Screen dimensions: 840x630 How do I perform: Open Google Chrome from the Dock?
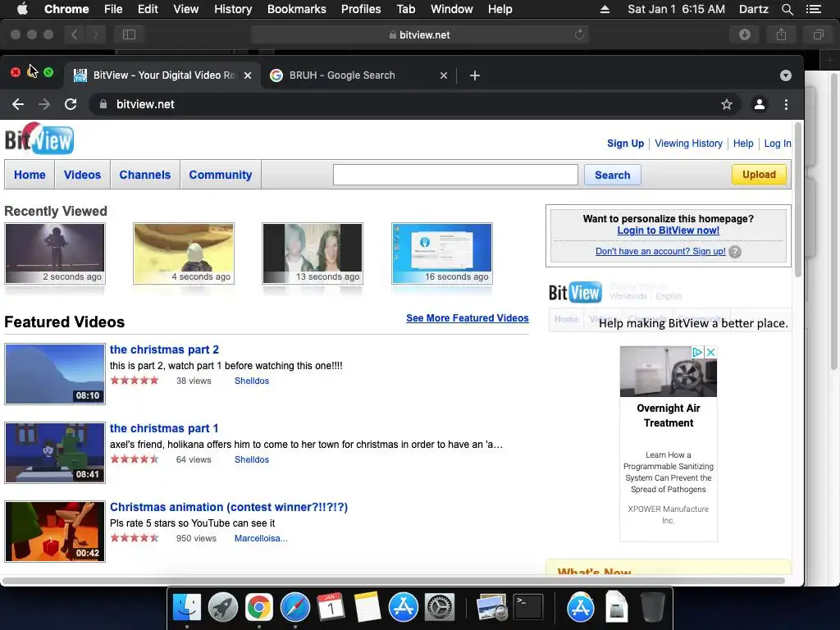click(x=258, y=608)
